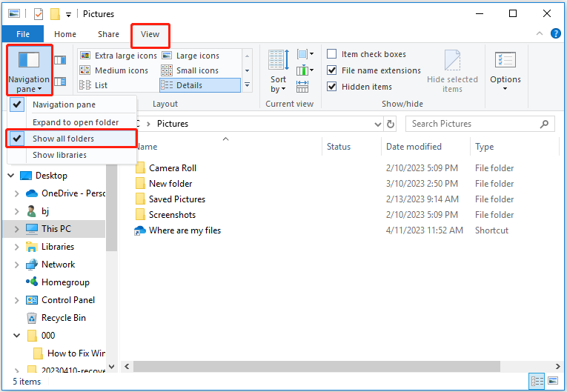Enable Item check boxes option
The height and width of the screenshot is (392, 567).
(332, 54)
